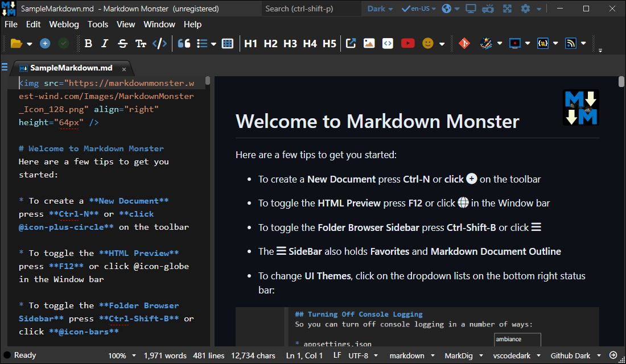626x364 pixels.
Task: Select the SampleMarkdown.md tab
Action: [x=71, y=68]
